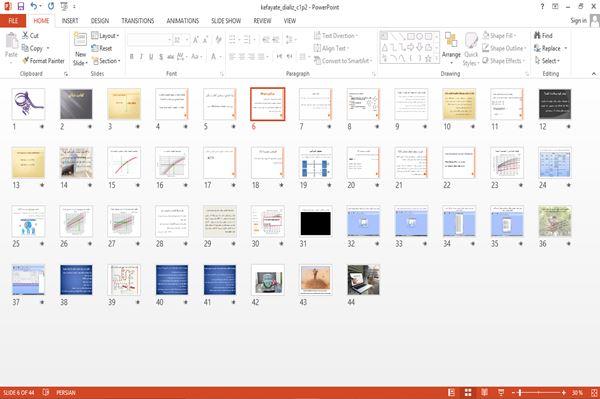The width and height of the screenshot is (600, 399).
Task: Click the Reset slide button
Action: [x=102, y=48]
